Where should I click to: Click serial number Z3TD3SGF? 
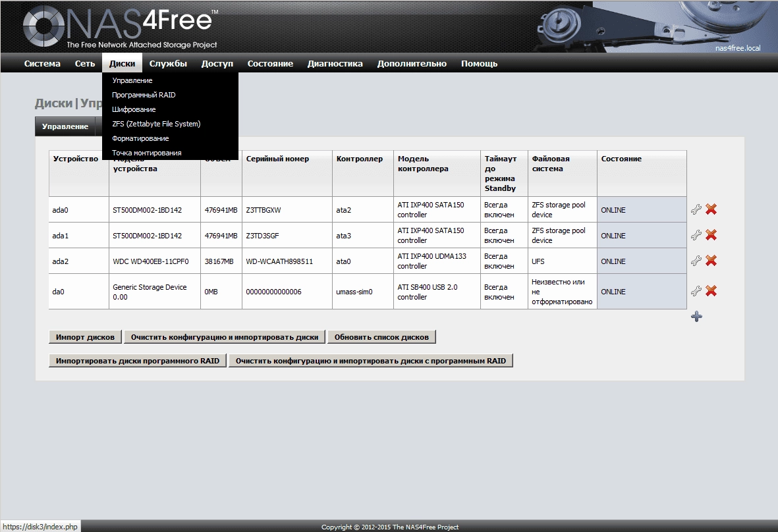click(x=287, y=236)
